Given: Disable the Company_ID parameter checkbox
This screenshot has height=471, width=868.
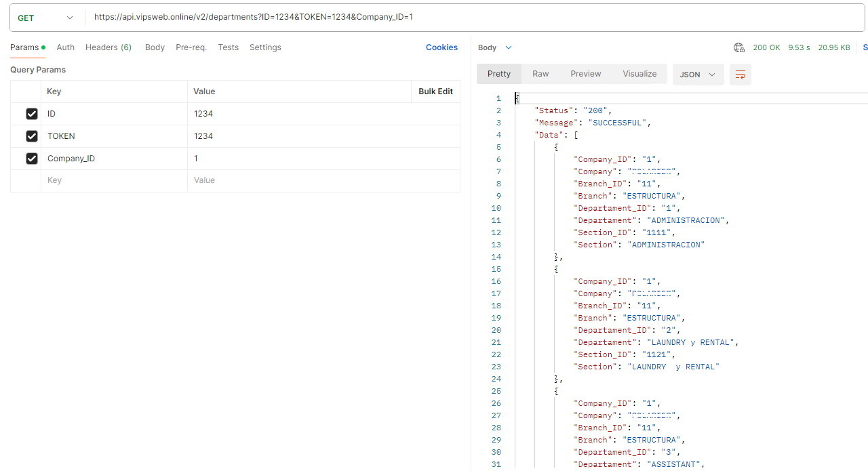Looking at the screenshot, I should tap(31, 159).
